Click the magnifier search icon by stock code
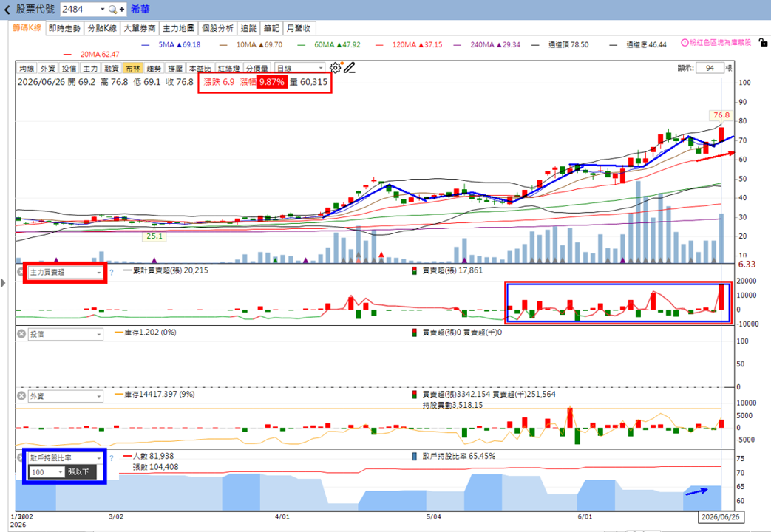The width and height of the screenshot is (771, 532). click(112, 10)
